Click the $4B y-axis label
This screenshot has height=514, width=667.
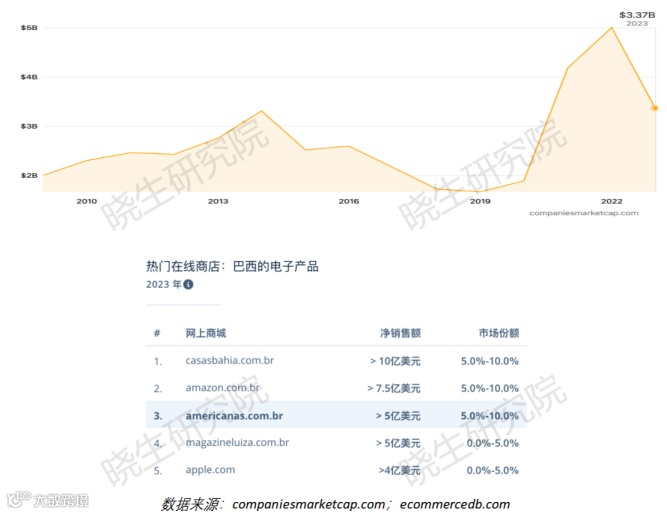click(x=29, y=77)
